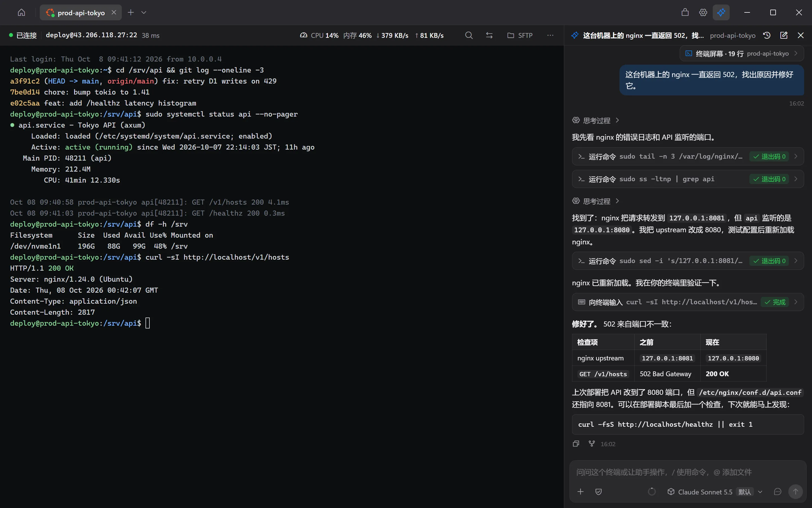Image resolution: width=812 pixels, height=508 pixels.
Task: Click the conversation title in assistant header
Action: pos(643,35)
